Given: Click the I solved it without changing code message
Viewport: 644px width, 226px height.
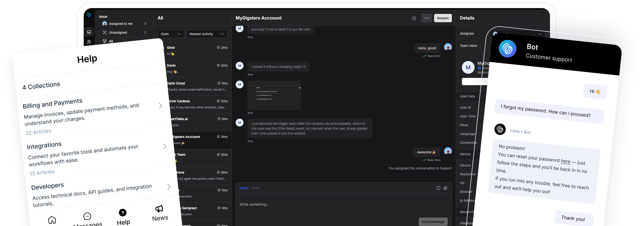Looking at the screenshot, I should [278, 67].
